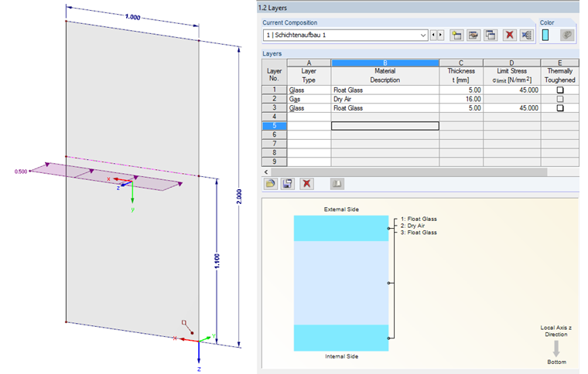Select column B header
588x374 pixels.
(385, 63)
